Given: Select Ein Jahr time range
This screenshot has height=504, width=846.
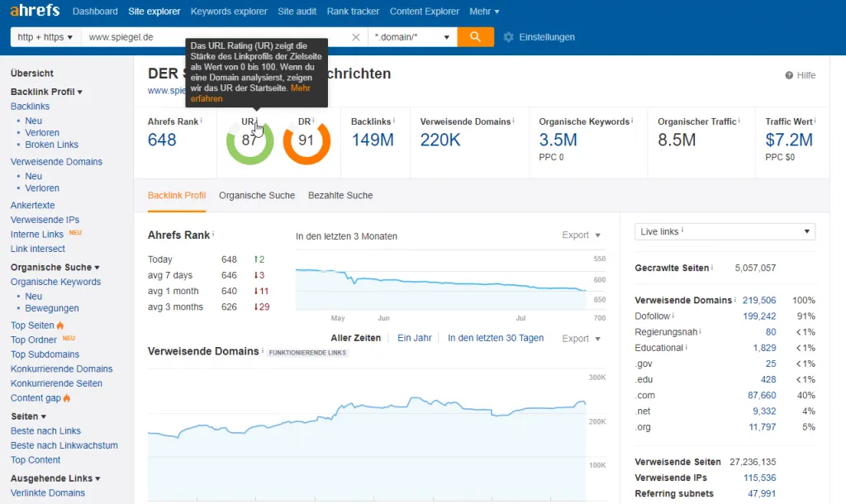Looking at the screenshot, I should (x=415, y=338).
